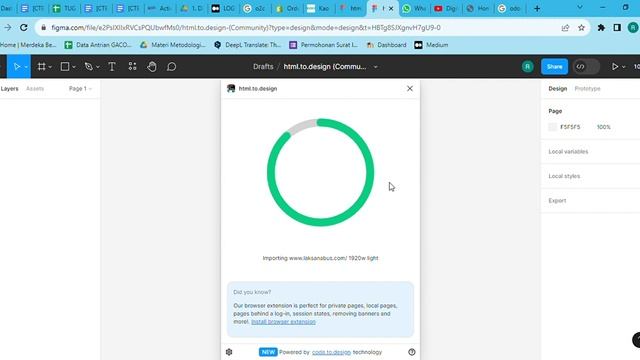This screenshot has height=360, width=640.
Task: Open a new browser tab
Action: (x=537, y=9)
